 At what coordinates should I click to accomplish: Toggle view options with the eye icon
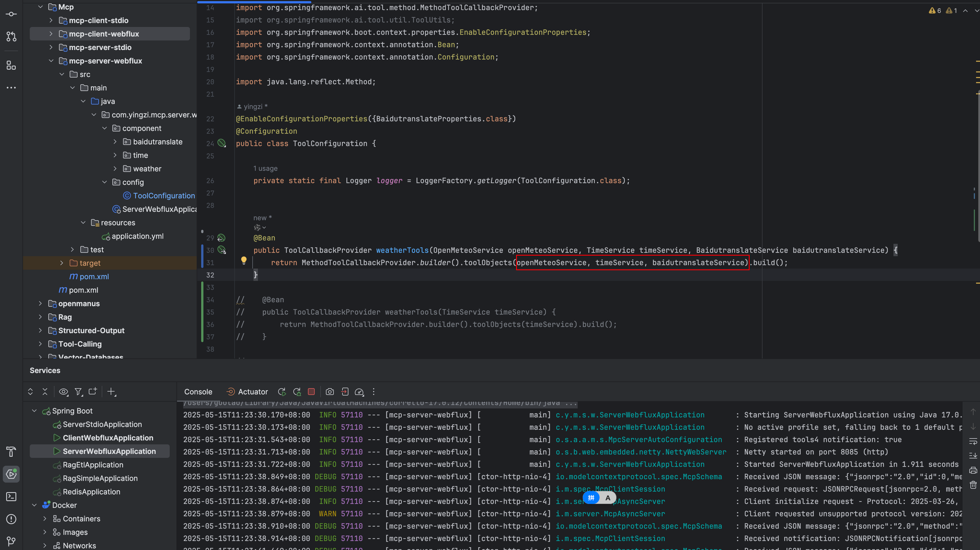(x=63, y=392)
